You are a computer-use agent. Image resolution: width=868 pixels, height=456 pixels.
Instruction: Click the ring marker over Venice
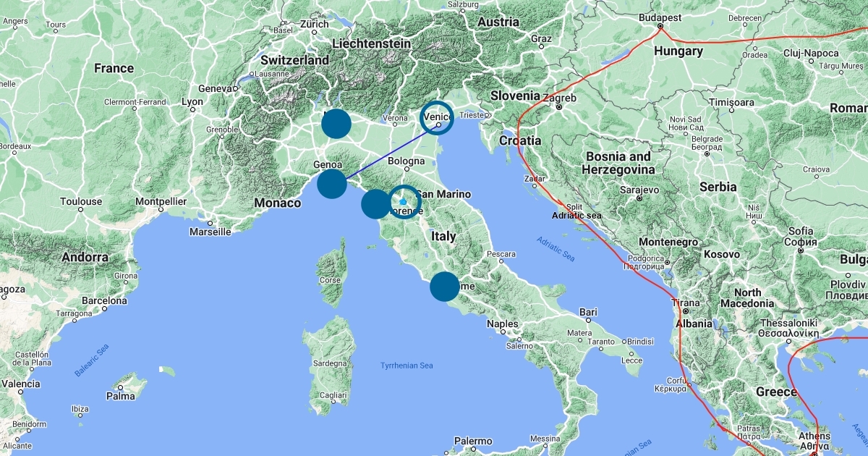[438, 118]
